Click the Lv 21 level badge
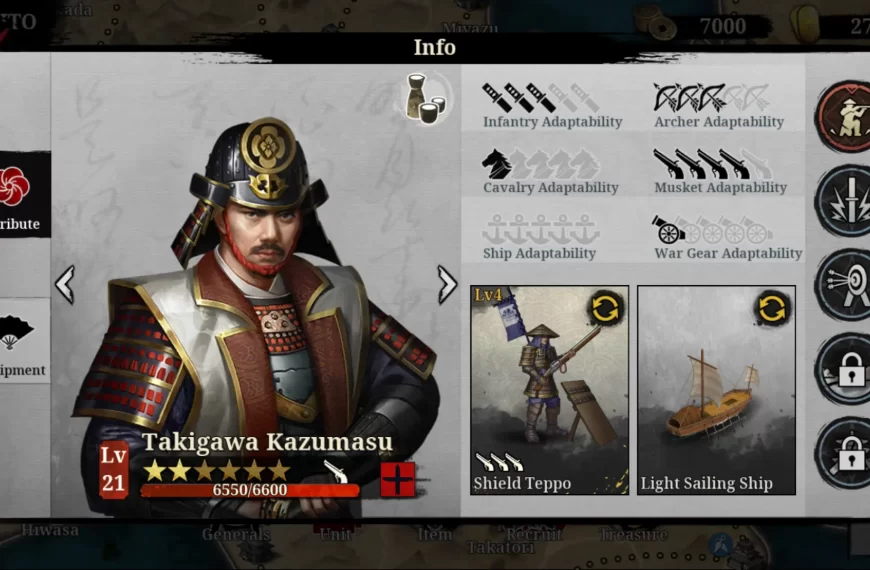This screenshot has width=870, height=570. point(114,470)
